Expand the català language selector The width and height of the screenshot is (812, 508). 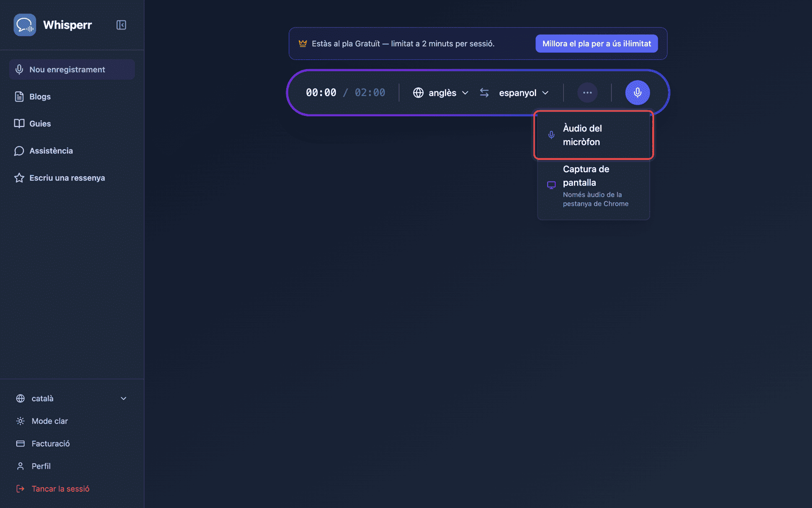72,399
